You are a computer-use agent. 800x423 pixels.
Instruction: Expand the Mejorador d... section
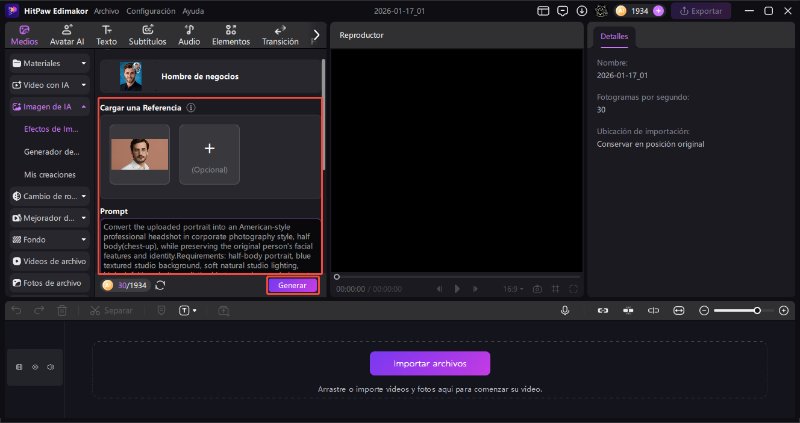[x=49, y=218]
